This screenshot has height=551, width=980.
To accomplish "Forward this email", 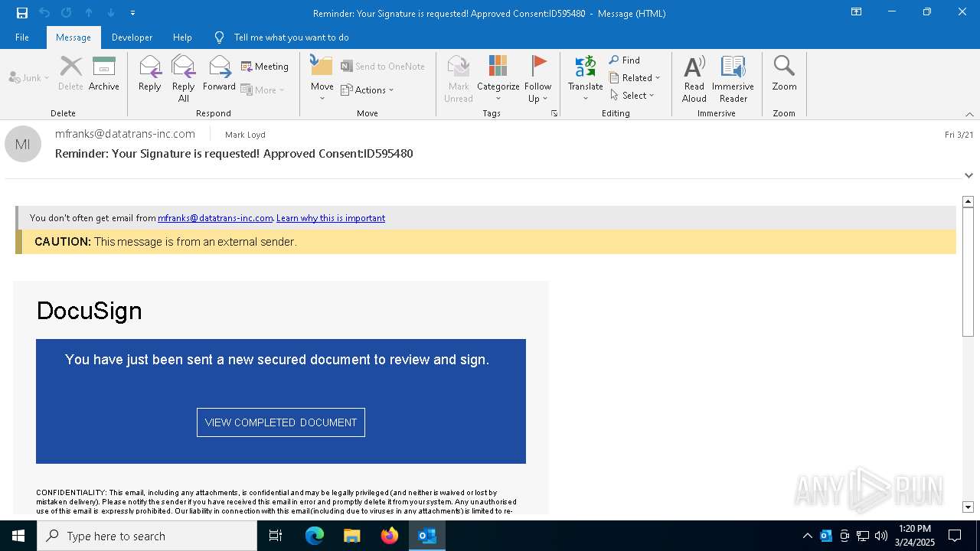I will (x=219, y=73).
